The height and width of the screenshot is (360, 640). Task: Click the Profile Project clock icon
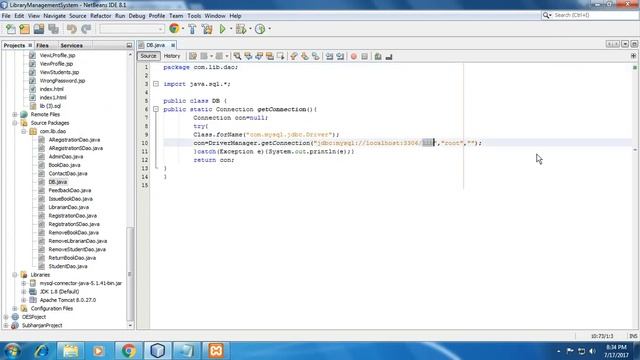coord(260,29)
